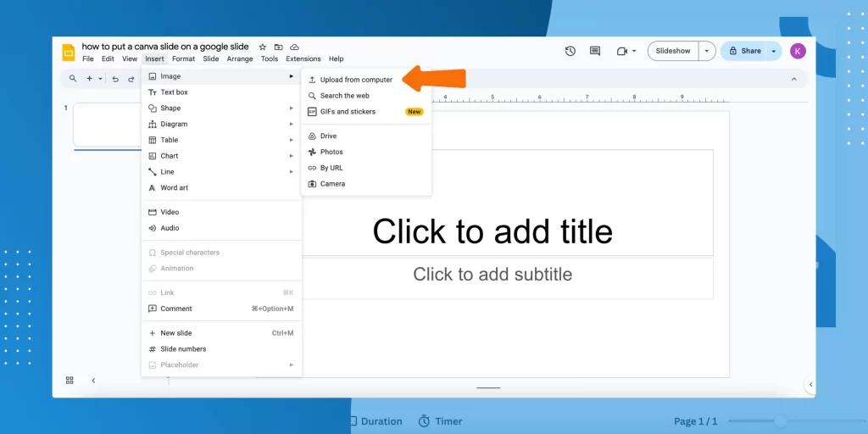Select New slide from Insert menu
The height and width of the screenshot is (434, 868).
coord(221,333)
